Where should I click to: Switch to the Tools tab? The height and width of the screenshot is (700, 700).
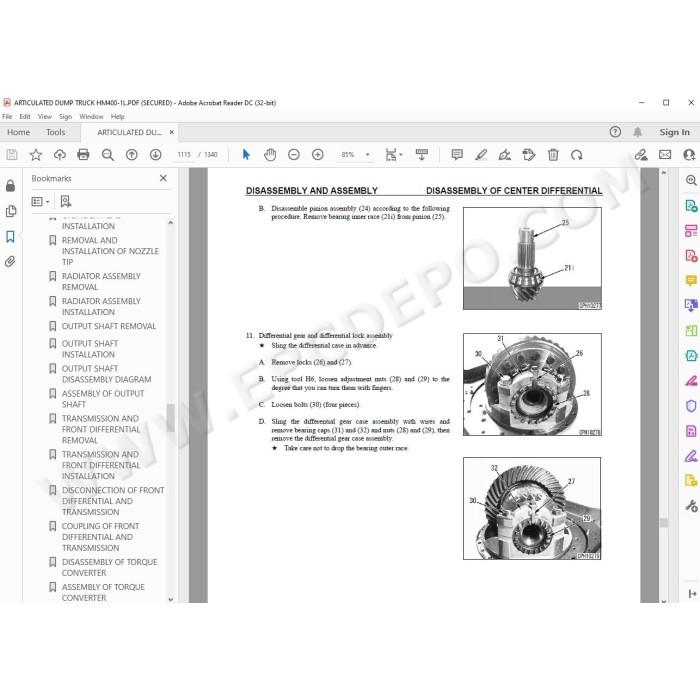coord(55,132)
